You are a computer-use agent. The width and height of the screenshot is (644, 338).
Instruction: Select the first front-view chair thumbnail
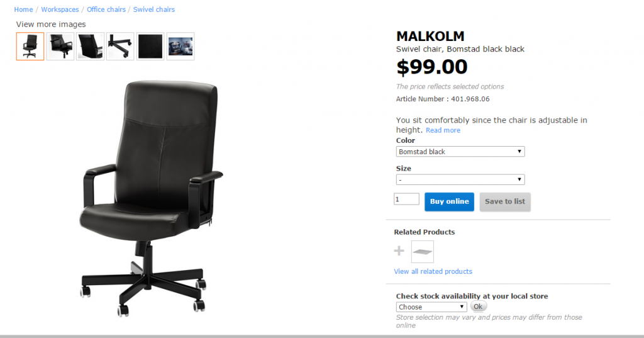tap(30, 47)
